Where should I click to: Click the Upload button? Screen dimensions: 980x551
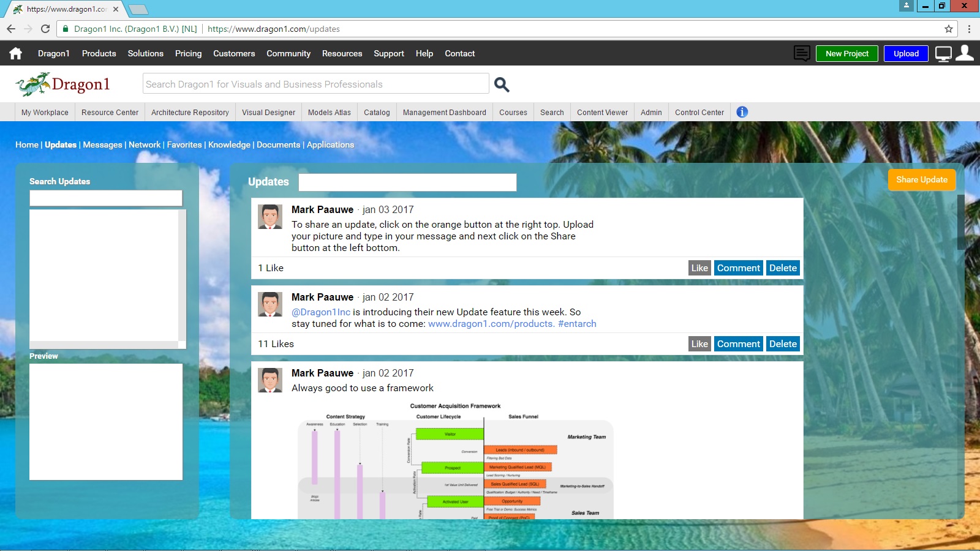(x=906, y=53)
